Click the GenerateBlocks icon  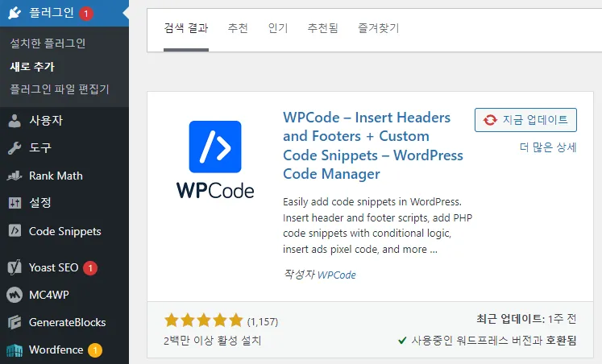[15, 322]
